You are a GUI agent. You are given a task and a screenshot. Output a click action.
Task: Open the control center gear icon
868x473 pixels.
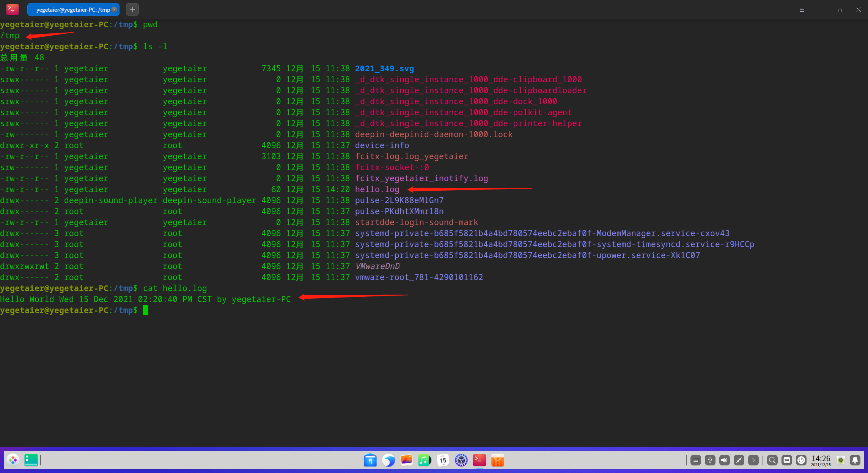click(x=461, y=460)
